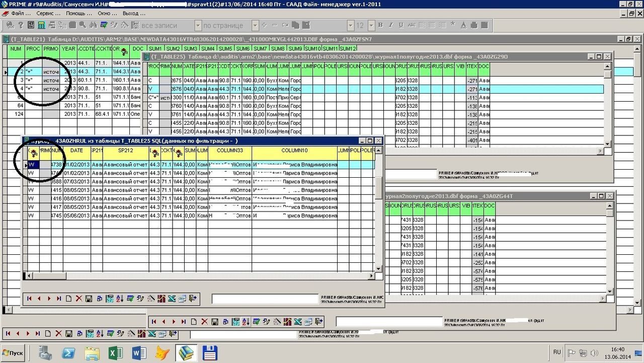Export to Excel in T_TABLE25 window toolbar
The height and width of the screenshot is (363, 644).
tap(298, 321)
